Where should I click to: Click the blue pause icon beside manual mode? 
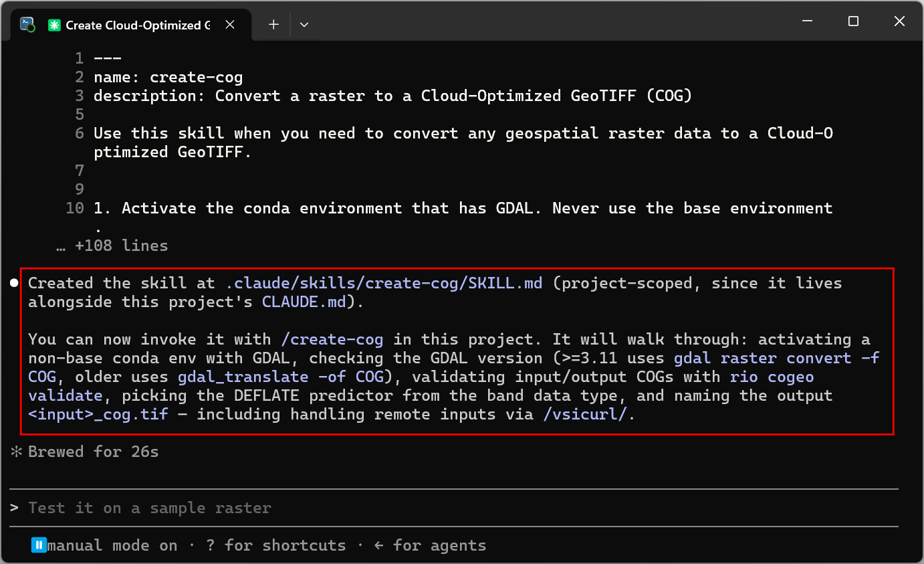point(38,545)
